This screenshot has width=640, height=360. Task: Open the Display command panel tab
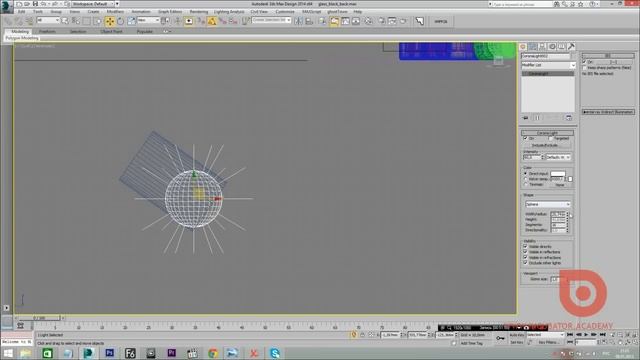pyautogui.click(x=562, y=47)
